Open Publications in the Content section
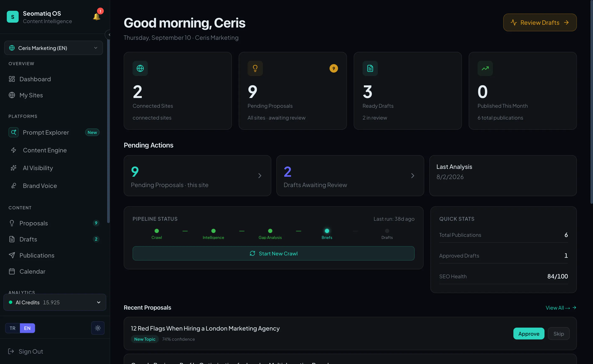This screenshot has width=593, height=364. pos(53,255)
